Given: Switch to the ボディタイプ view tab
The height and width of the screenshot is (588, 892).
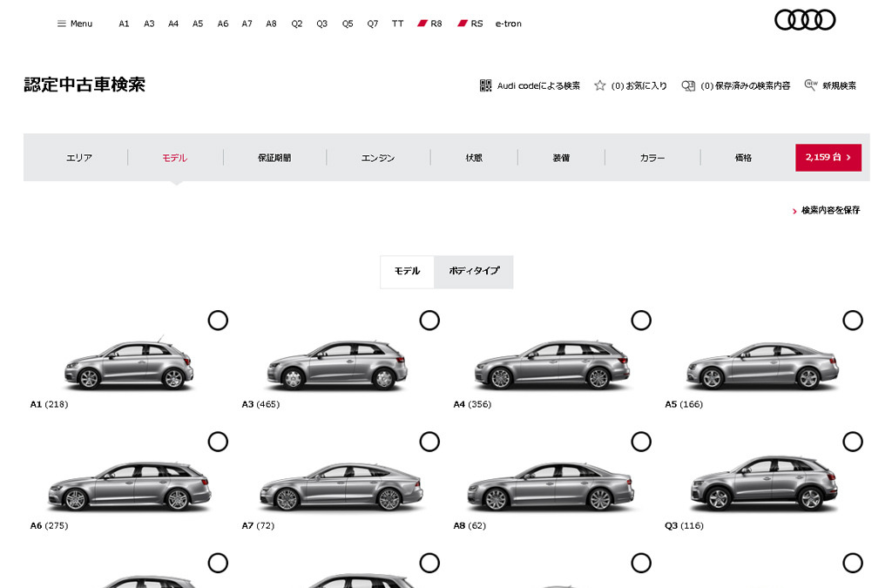Looking at the screenshot, I should tap(474, 271).
